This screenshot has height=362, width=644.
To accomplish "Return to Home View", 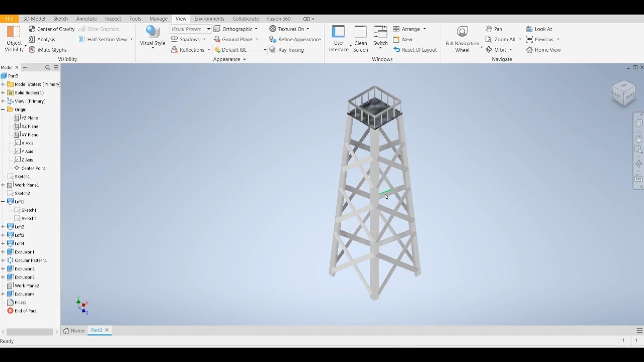I will pyautogui.click(x=543, y=50).
